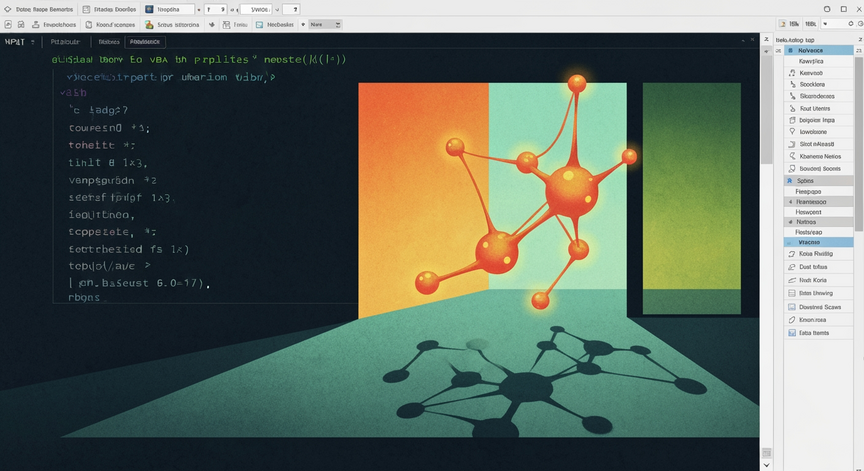Click the clipboard icon beside 'Koond'sconges'
Screen dimensions: 864x471
[89, 24]
